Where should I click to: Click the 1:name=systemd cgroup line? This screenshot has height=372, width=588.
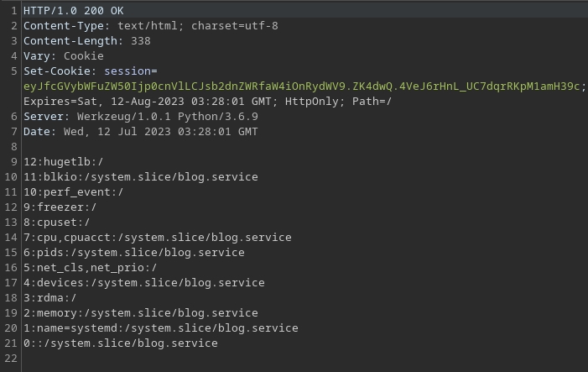[x=160, y=328]
